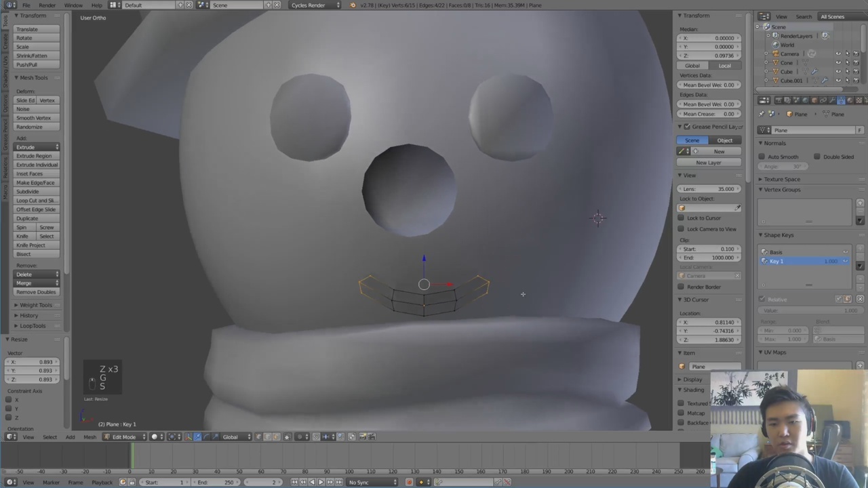Viewport: 868px width, 488px height.
Task: Enable the Auto Smooth checkbox
Action: pos(762,157)
